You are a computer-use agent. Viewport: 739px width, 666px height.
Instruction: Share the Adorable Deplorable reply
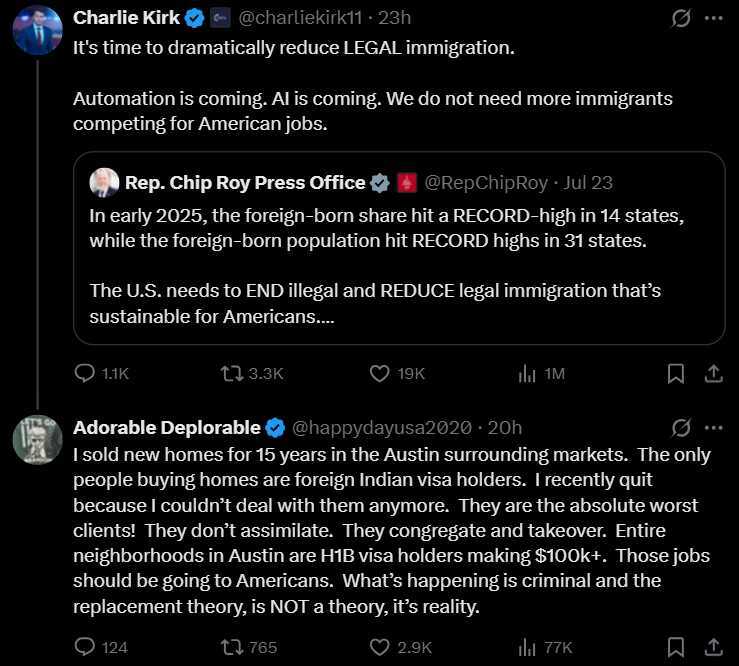pyautogui.click(x=714, y=647)
